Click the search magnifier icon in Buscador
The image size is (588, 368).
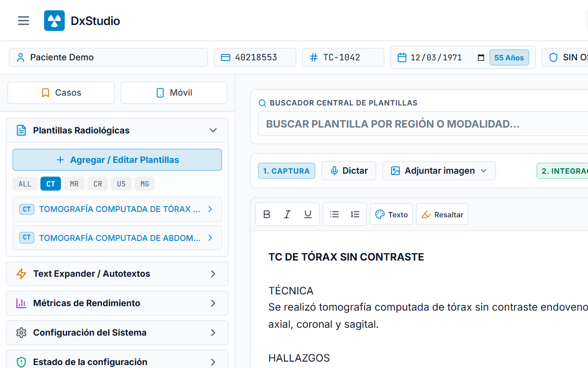coord(263,103)
